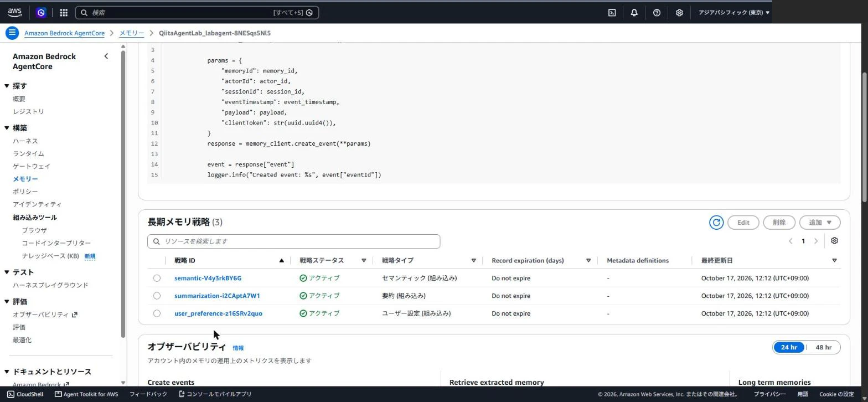Open the notifications bell icon

(634, 12)
